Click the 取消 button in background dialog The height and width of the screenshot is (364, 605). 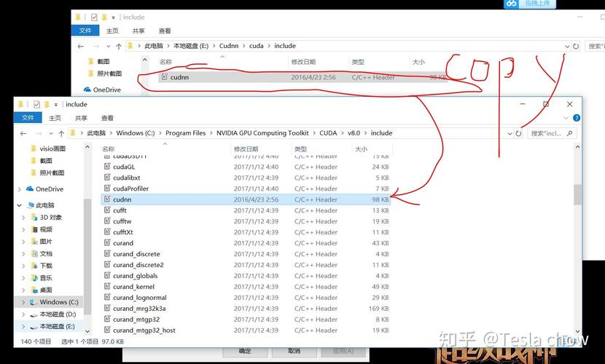point(294,352)
